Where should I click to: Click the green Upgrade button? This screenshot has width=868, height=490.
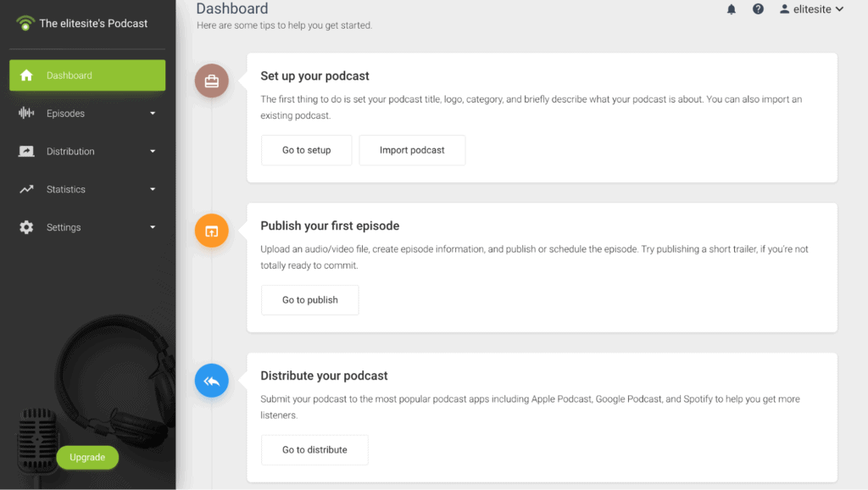[x=87, y=457]
